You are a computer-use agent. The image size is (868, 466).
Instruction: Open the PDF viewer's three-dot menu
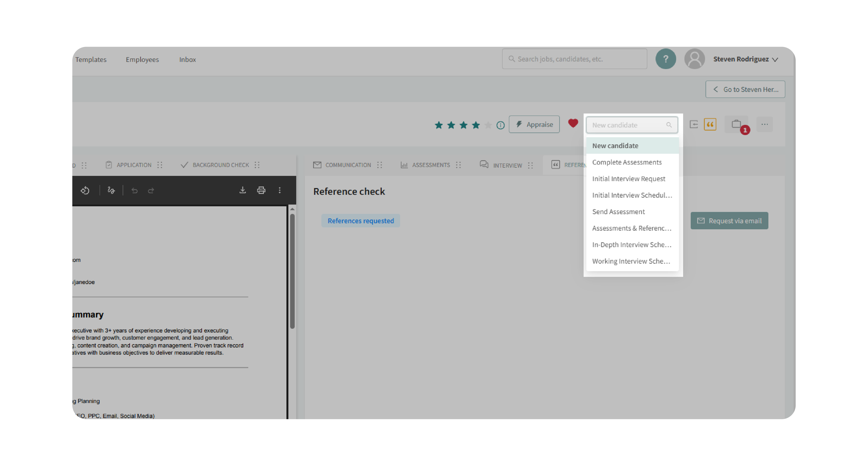(280, 190)
